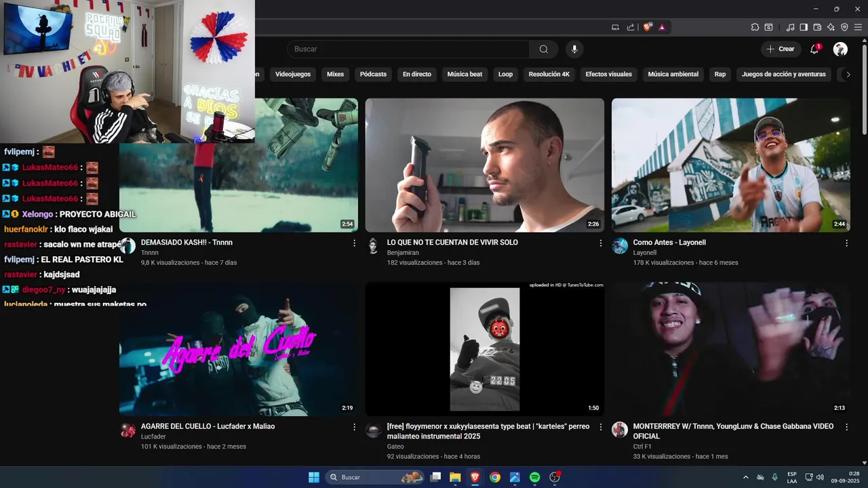Select Juegos de acción y aventuras chip
Image resolution: width=868 pixels, height=488 pixels.
click(783, 75)
